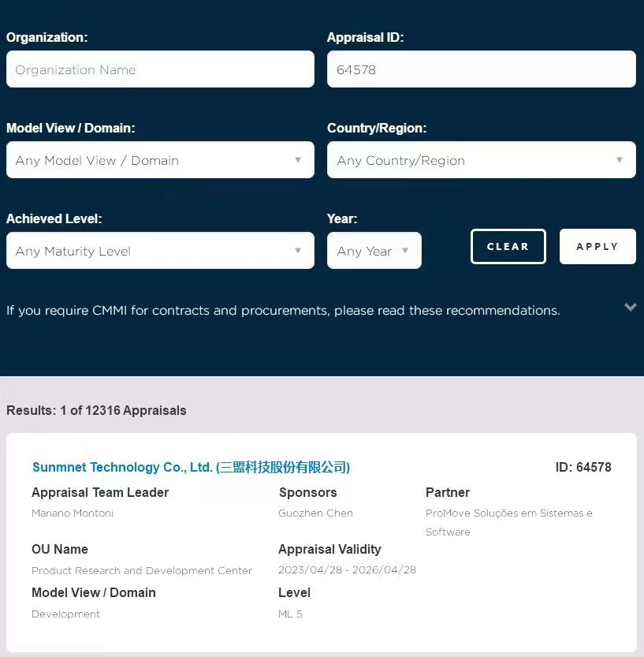Click the Appraisal Validity date range
The height and width of the screenshot is (657, 644).
point(347,570)
